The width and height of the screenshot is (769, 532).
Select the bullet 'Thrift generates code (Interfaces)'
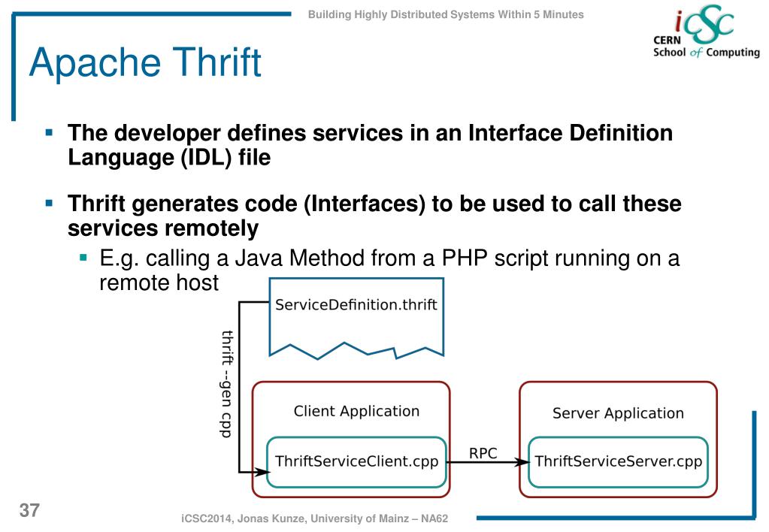click(374, 215)
